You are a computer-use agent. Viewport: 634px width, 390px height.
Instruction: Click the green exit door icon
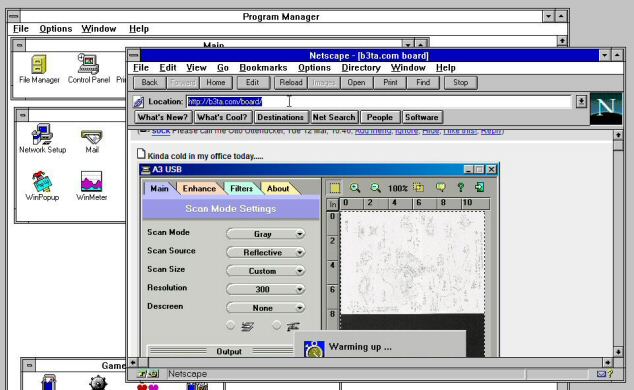click(x=480, y=187)
